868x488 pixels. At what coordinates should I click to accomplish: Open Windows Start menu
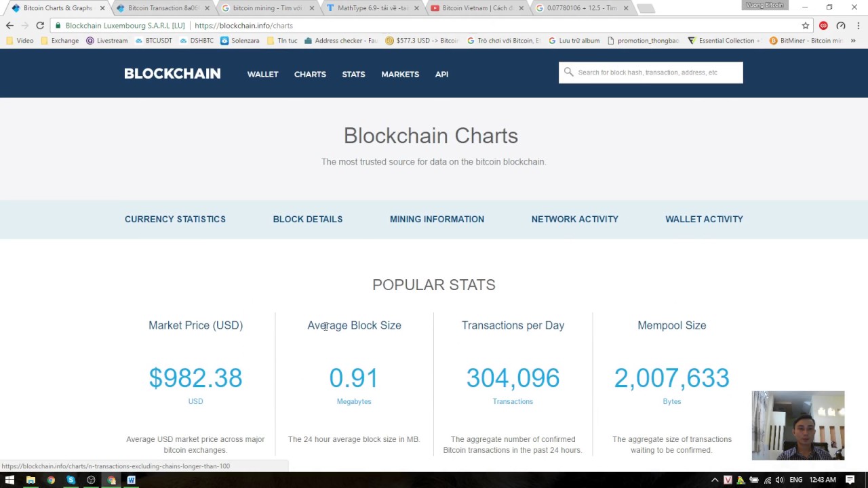point(10,480)
